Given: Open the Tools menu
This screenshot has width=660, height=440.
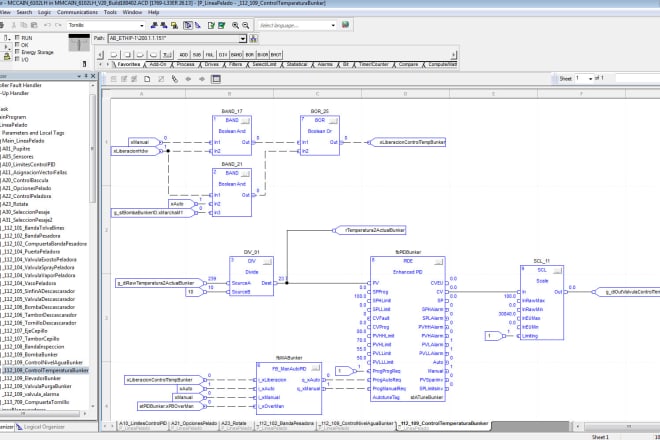Looking at the screenshot, I should (x=110, y=12).
